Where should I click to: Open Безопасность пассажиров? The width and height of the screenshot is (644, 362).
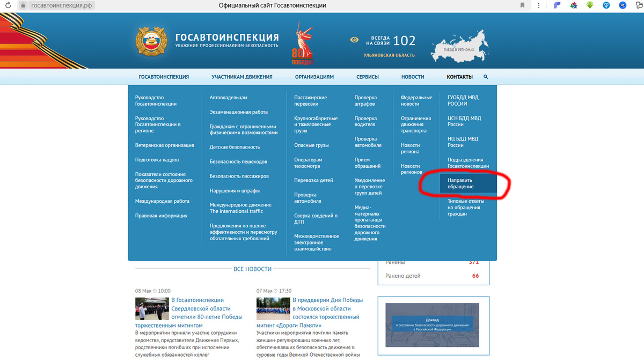pos(239,176)
